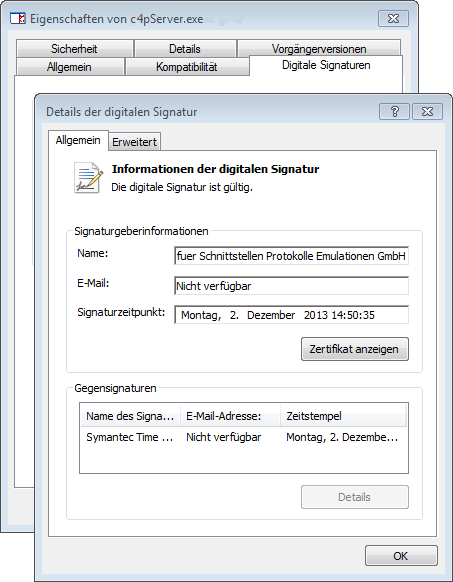Click the E-Mail field showing Nicht verfügbar
The height and width of the screenshot is (582, 453).
click(291, 286)
